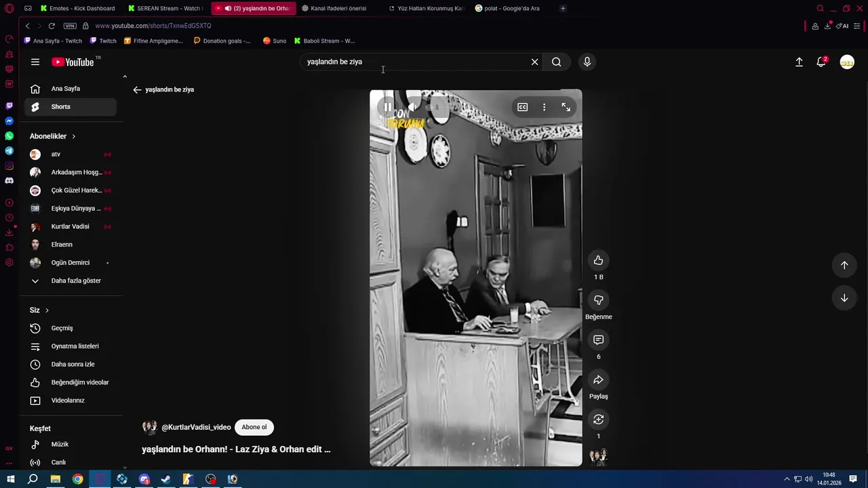Open Windows Start menu
The height and width of the screenshot is (488, 868).
tap(11, 479)
